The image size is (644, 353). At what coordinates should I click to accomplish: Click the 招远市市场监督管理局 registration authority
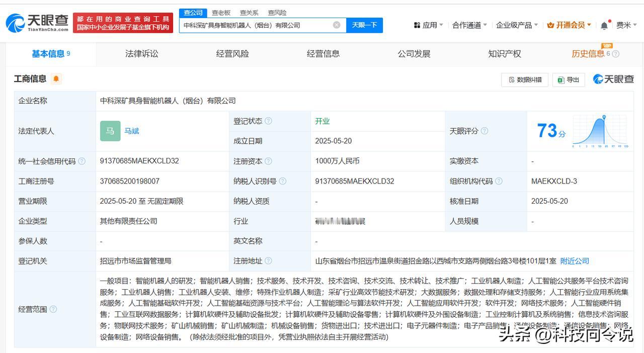point(136,261)
